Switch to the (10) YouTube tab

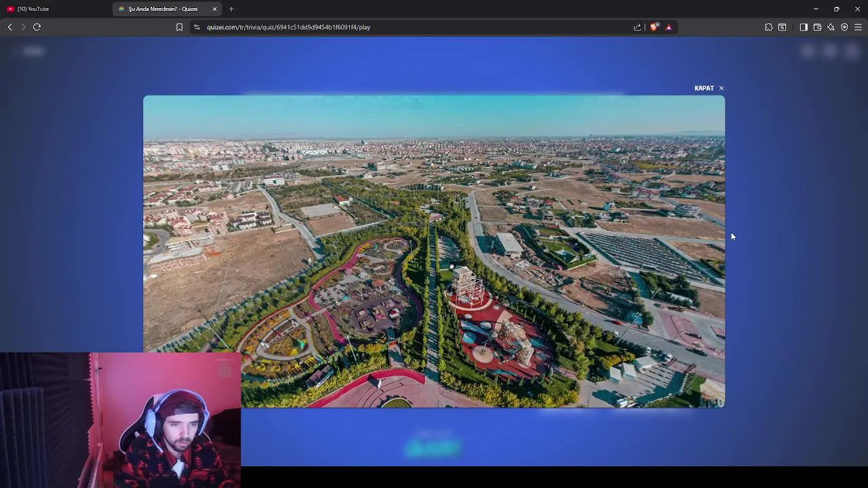point(33,9)
